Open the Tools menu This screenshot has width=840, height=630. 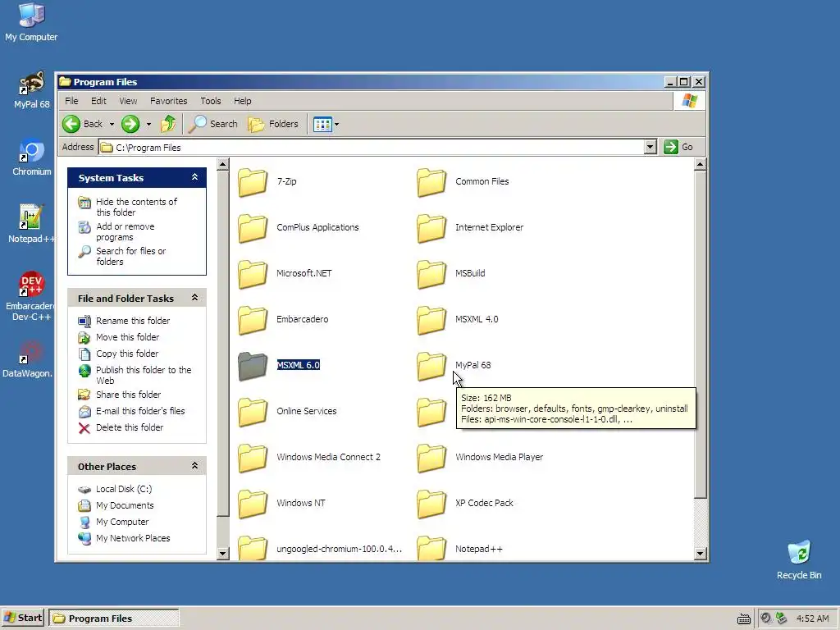[x=211, y=101]
